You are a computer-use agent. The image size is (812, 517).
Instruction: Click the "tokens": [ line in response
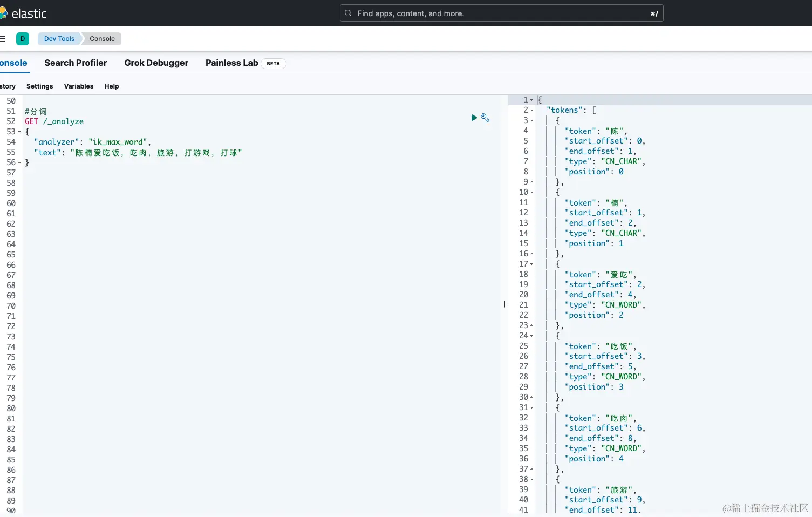click(x=571, y=110)
